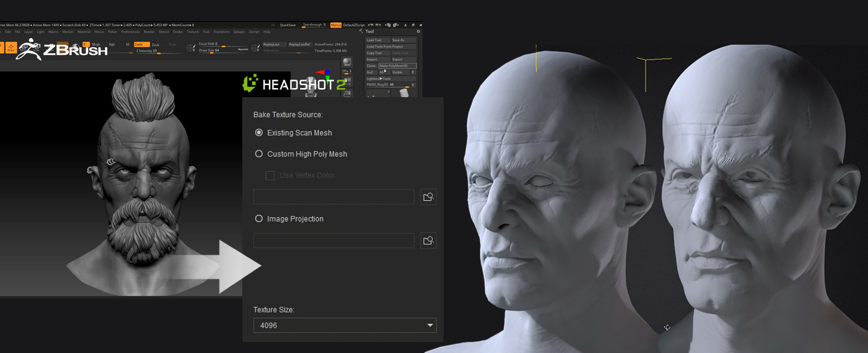Open the Preferences menu

(130, 31)
